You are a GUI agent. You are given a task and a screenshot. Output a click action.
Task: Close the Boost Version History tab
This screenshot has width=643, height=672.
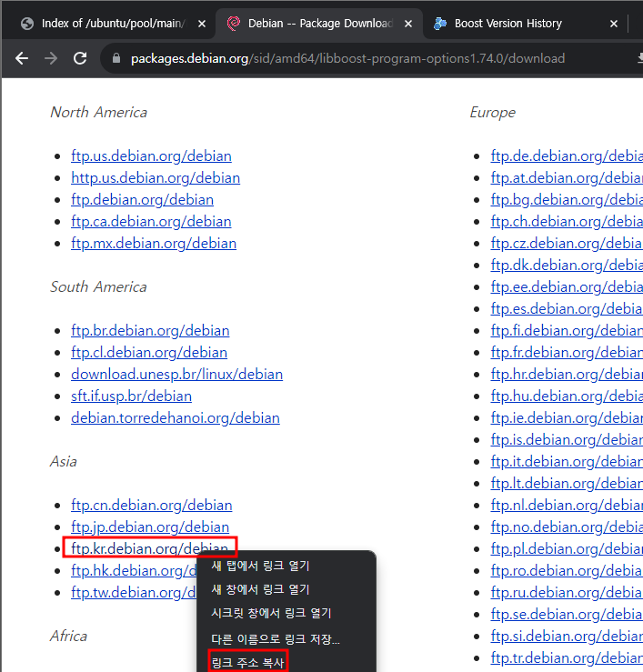[x=615, y=24]
